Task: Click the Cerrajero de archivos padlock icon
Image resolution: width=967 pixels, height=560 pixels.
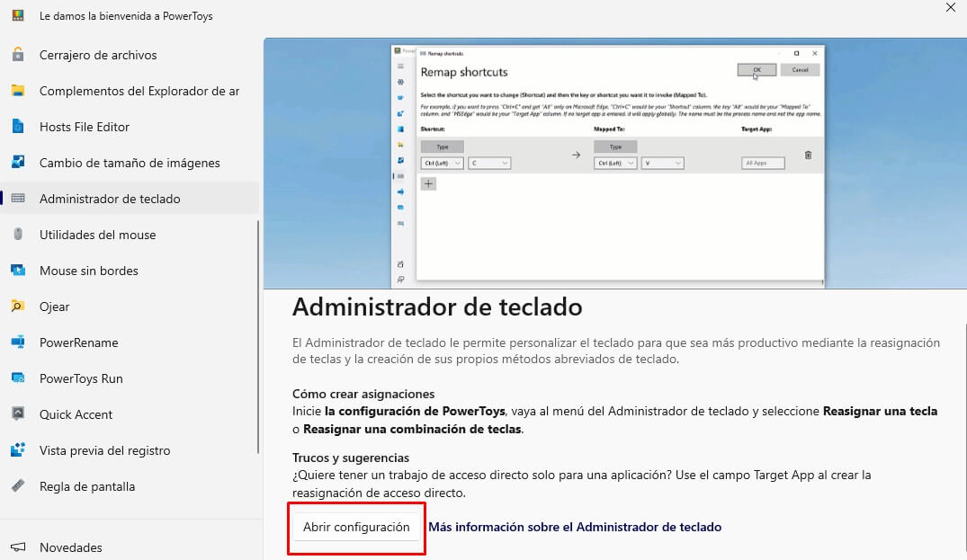Action: coord(18,54)
